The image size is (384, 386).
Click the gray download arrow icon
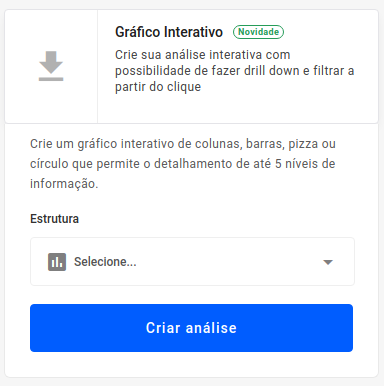tap(51, 66)
